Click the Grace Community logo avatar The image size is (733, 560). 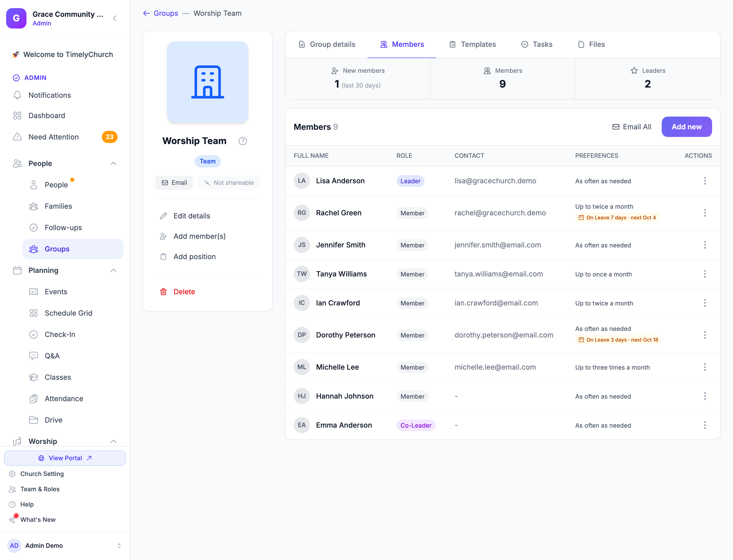pyautogui.click(x=16, y=18)
